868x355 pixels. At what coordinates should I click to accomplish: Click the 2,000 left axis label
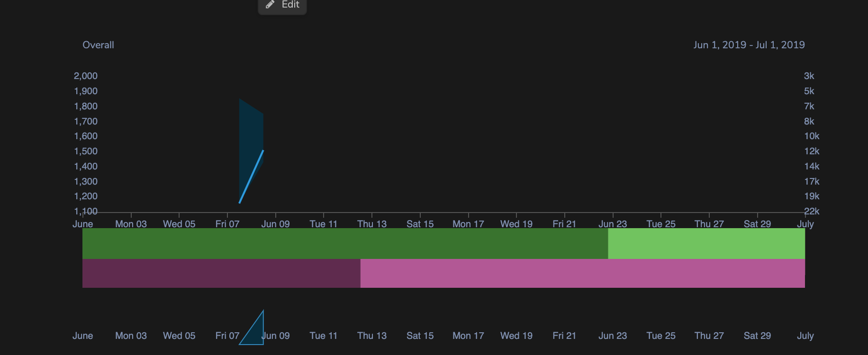pyautogui.click(x=86, y=76)
